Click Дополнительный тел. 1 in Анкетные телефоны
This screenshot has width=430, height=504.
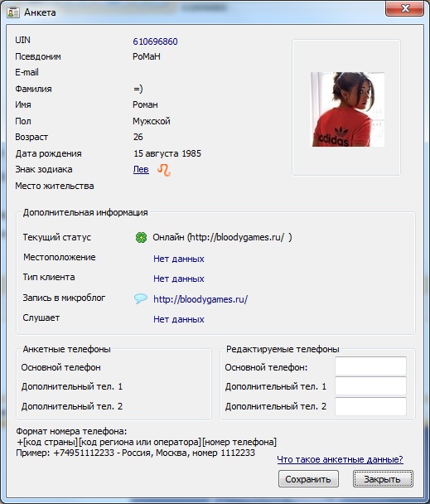72,386
